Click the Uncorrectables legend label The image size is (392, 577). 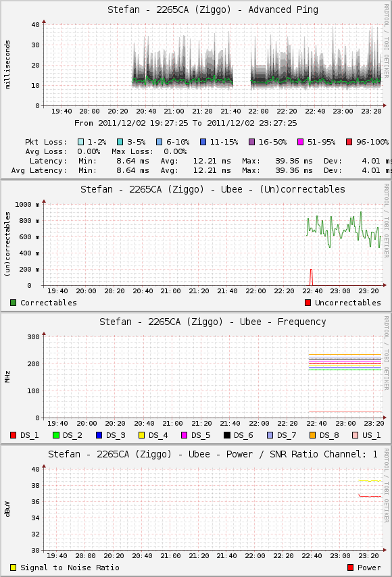(348, 303)
